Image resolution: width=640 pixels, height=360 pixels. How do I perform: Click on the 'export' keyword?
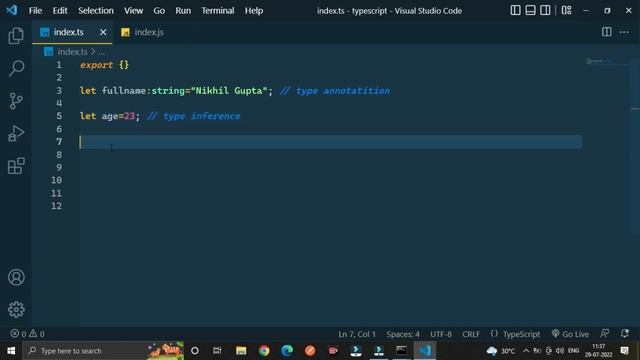(97, 65)
